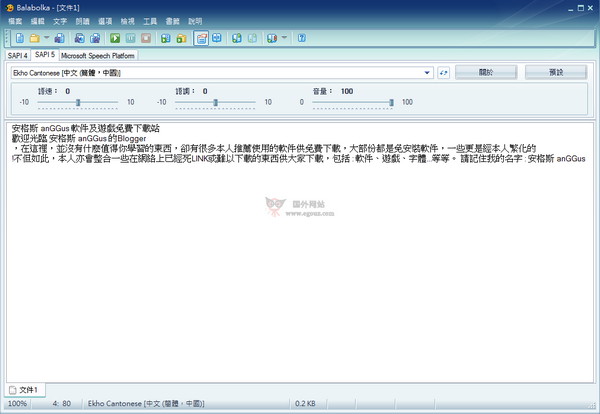Click the Pause reading icon
Image resolution: width=600 pixels, height=414 pixels.
point(130,38)
